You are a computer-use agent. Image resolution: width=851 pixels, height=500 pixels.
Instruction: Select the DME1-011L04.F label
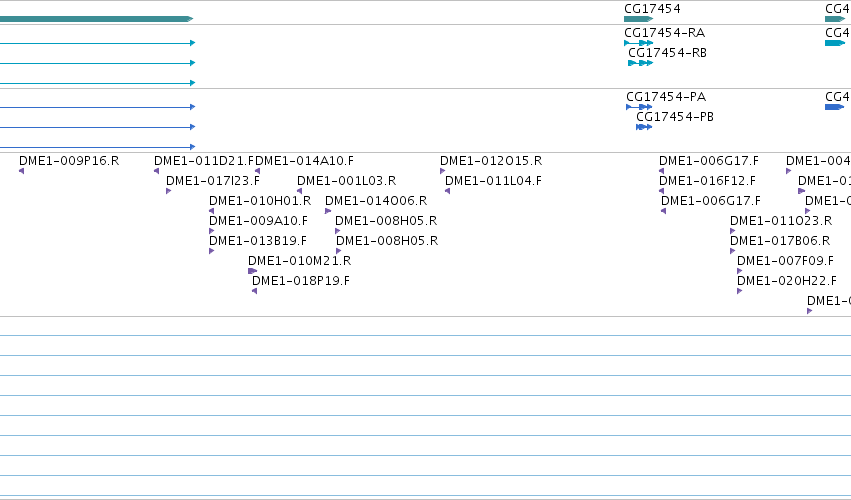click(x=493, y=181)
